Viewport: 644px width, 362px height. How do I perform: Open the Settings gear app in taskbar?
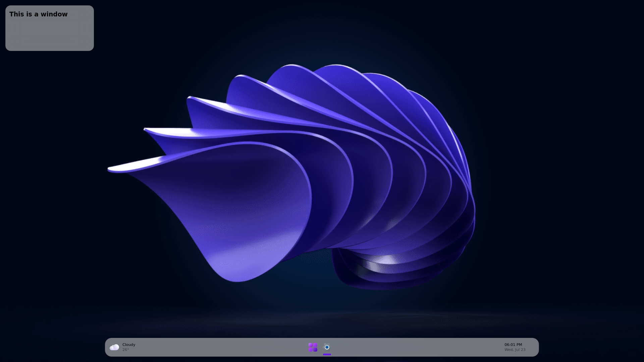[327, 347]
